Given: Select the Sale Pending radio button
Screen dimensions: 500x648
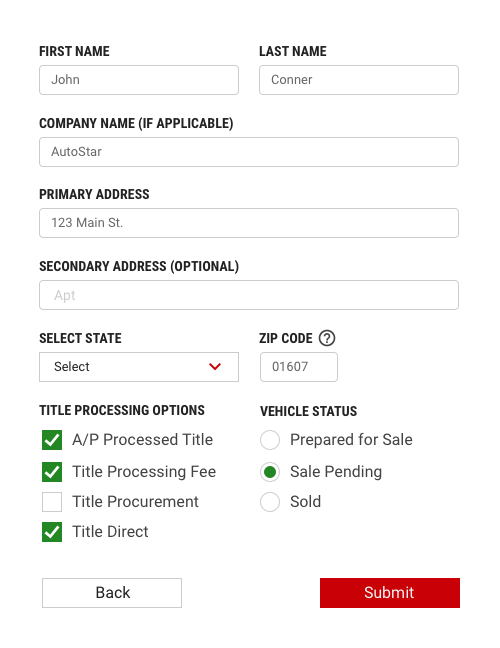Looking at the screenshot, I should click(x=270, y=472).
